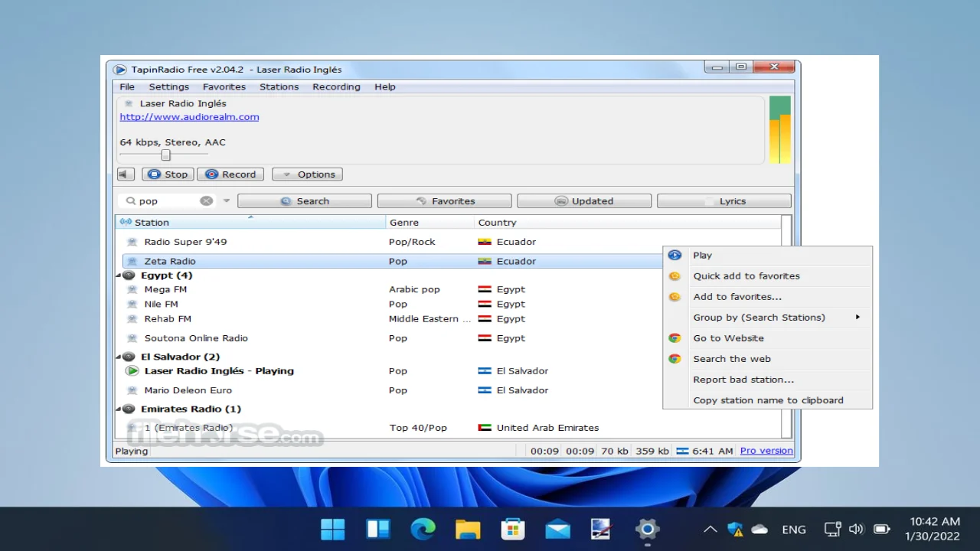Click the Search button
Image resolution: width=980 pixels, height=551 pixels.
click(x=305, y=201)
